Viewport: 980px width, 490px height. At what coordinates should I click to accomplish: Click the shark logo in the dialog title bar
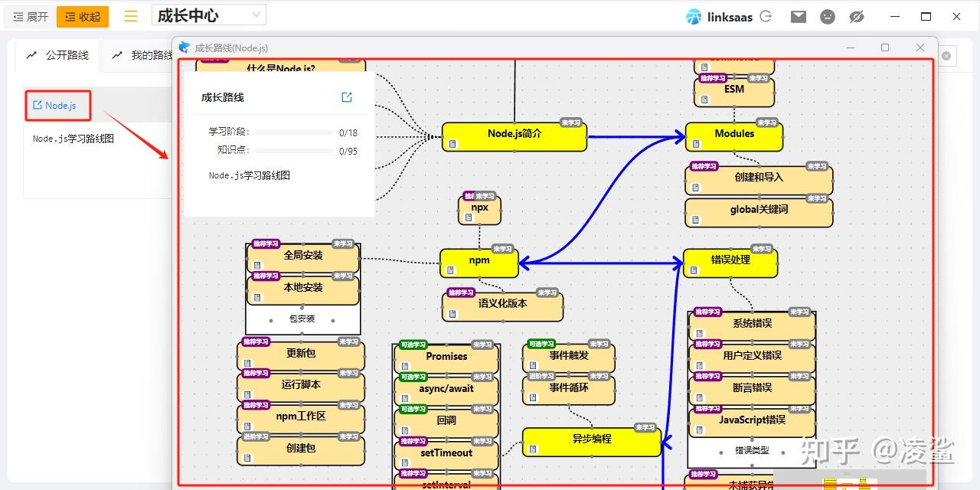tap(184, 47)
